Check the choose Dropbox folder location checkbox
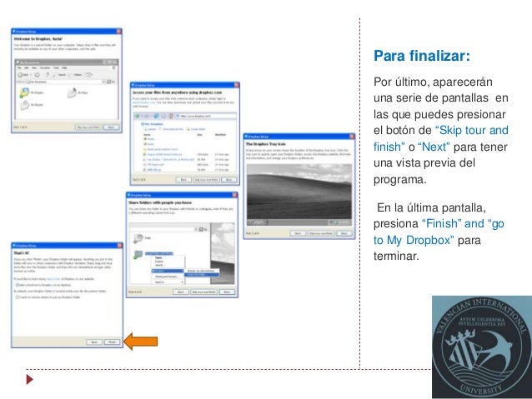Screen dimensions: 532x399 click(x=18, y=297)
